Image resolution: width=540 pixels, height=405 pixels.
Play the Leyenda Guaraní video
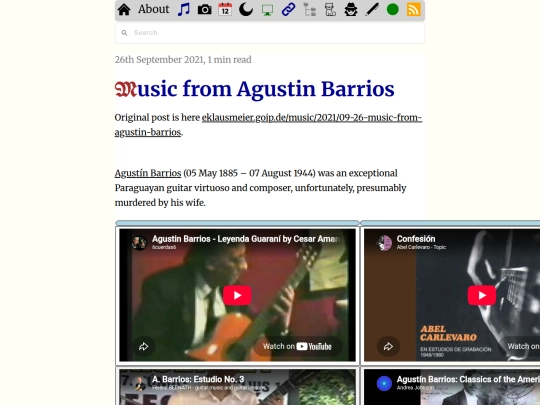(237, 295)
